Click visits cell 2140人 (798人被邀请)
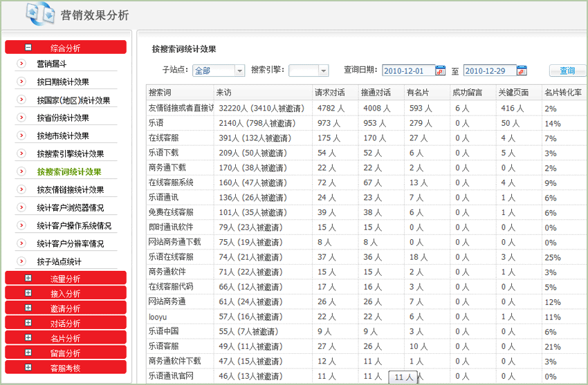 click(x=257, y=123)
